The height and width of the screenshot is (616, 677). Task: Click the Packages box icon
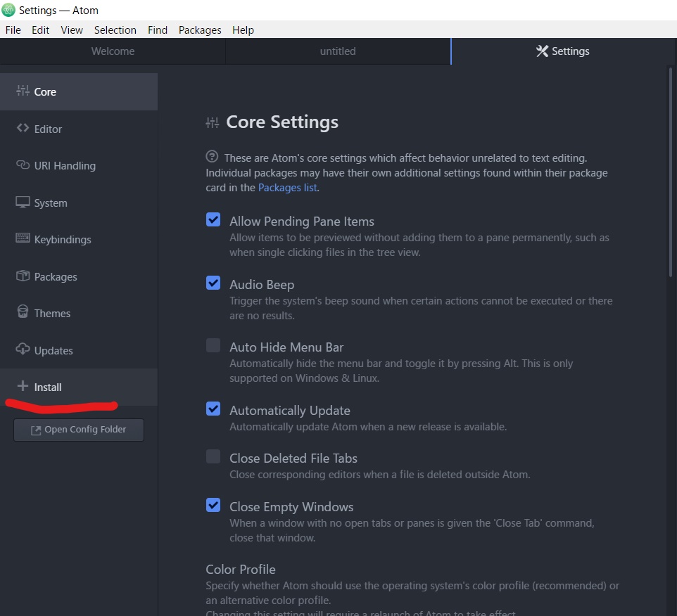[23, 276]
